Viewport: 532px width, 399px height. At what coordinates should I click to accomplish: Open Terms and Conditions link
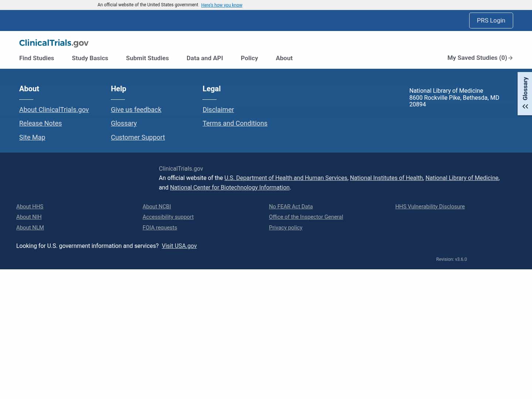point(235,123)
